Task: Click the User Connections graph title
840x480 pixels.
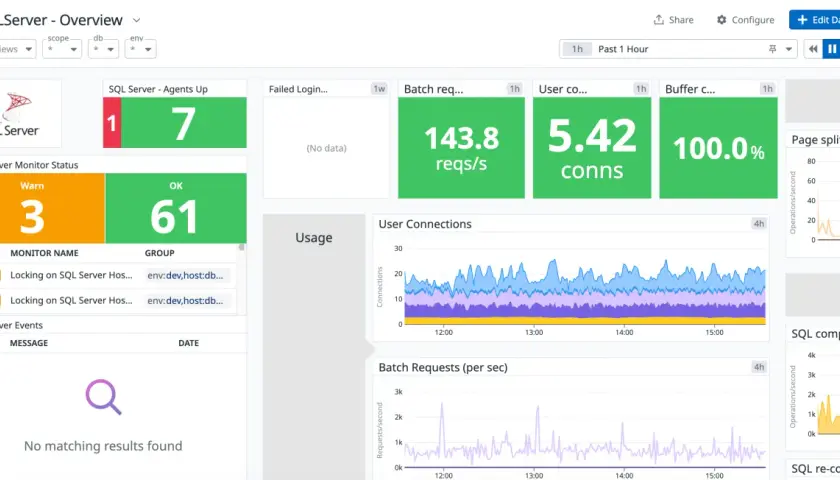Action: [x=425, y=224]
